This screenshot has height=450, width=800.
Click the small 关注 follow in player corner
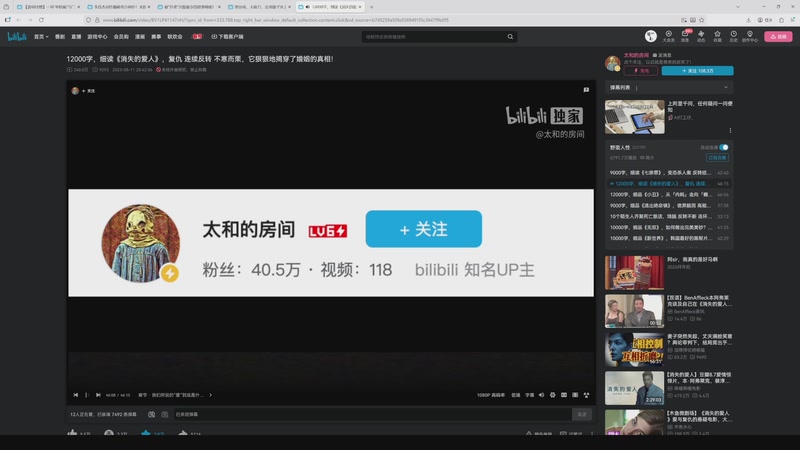[x=88, y=91]
